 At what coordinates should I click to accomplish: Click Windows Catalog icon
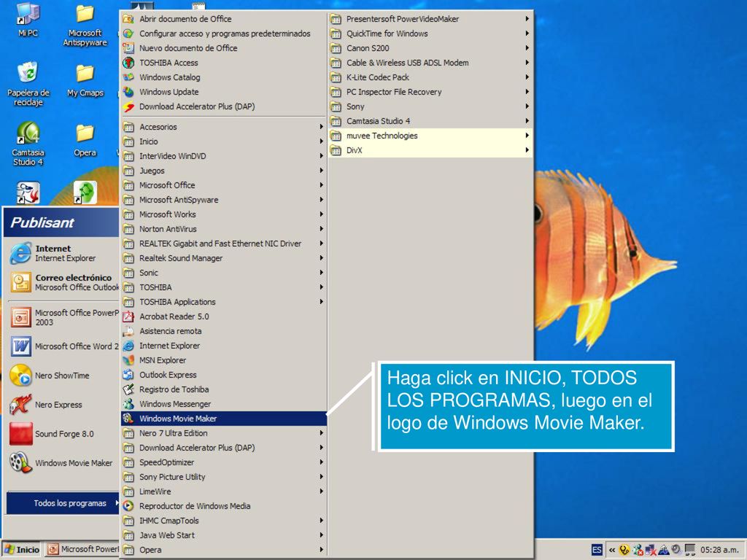(128, 77)
